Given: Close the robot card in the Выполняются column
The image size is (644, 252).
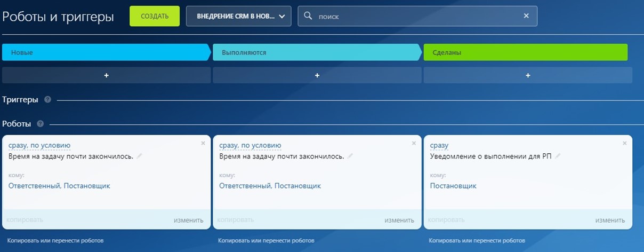Looking at the screenshot, I should click(x=414, y=143).
